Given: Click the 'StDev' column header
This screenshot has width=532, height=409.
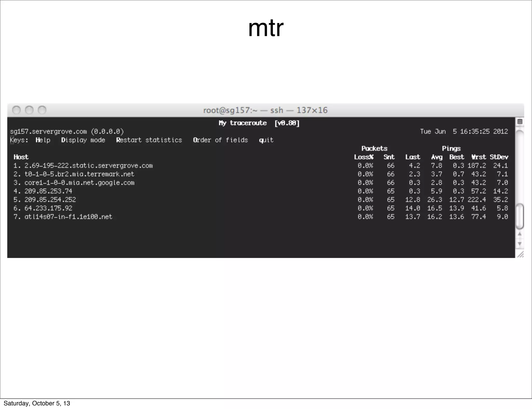Looking at the screenshot, I should tap(499, 157).
